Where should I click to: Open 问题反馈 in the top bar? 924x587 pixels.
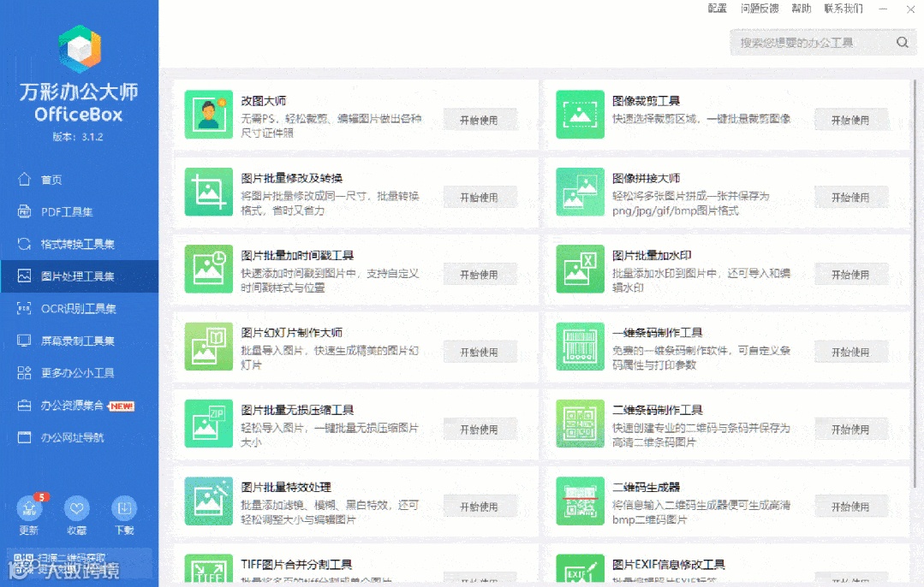(x=760, y=9)
